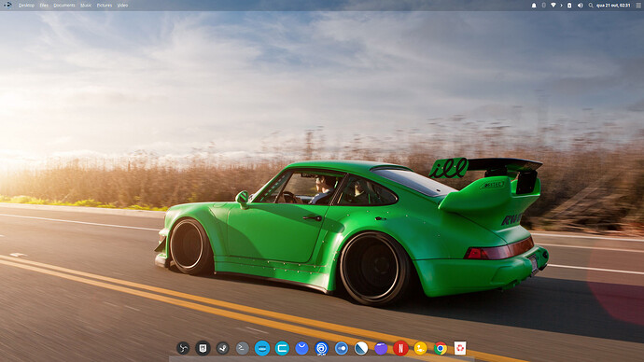This screenshot has height=362, width=644.
Task: Open the clipboard tray icon
Action: coord(569,6)
